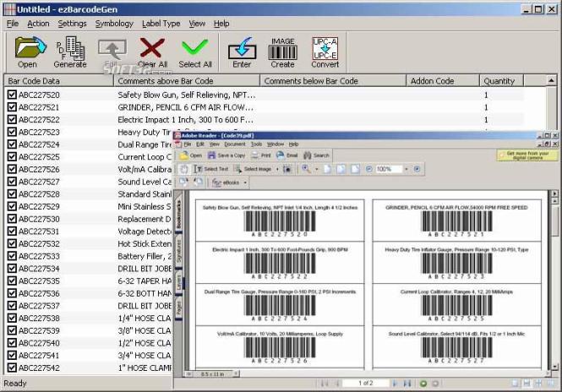
Task: Click the green Select All checkmark icon
Action: pos(195,47)
